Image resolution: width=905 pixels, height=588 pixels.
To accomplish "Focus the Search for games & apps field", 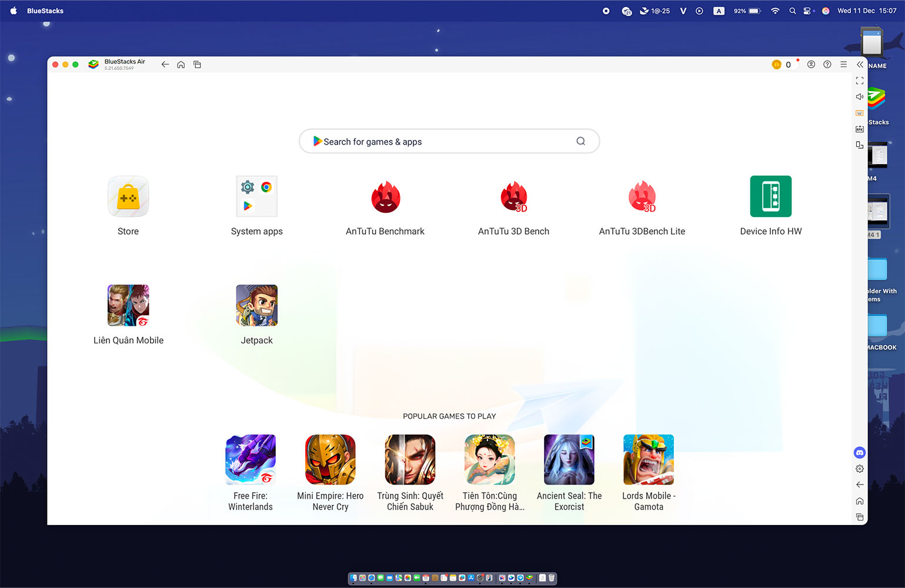I will (449, 141).
